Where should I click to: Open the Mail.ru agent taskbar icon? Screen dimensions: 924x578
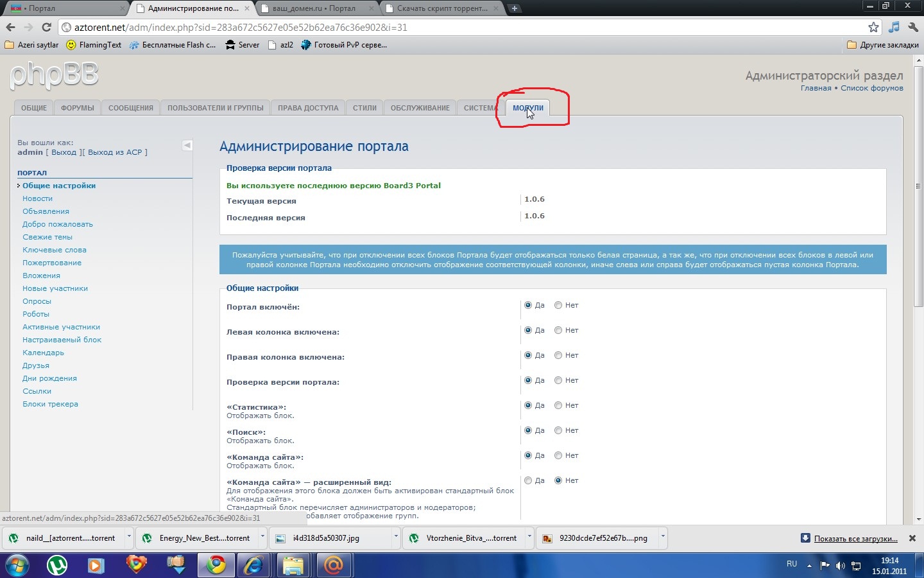333,565
